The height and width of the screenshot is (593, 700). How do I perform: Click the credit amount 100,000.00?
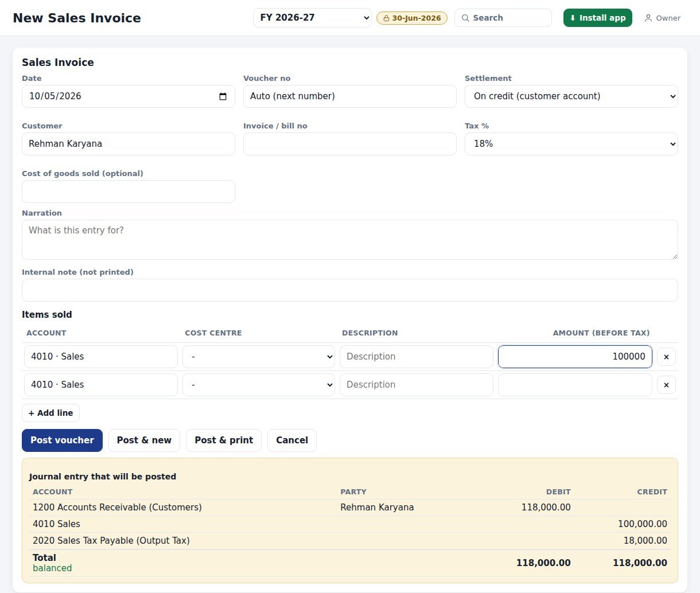[x=643, y=524]
